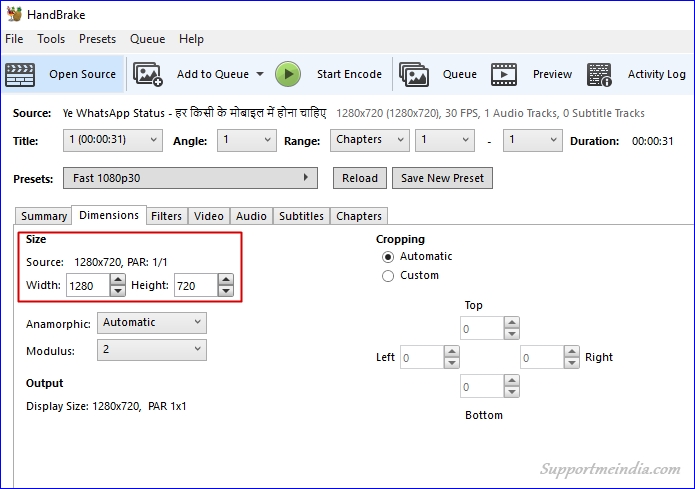695x489 pixels.
Task: Switch to the Summary tab
Action: click(x=43, y=216)
